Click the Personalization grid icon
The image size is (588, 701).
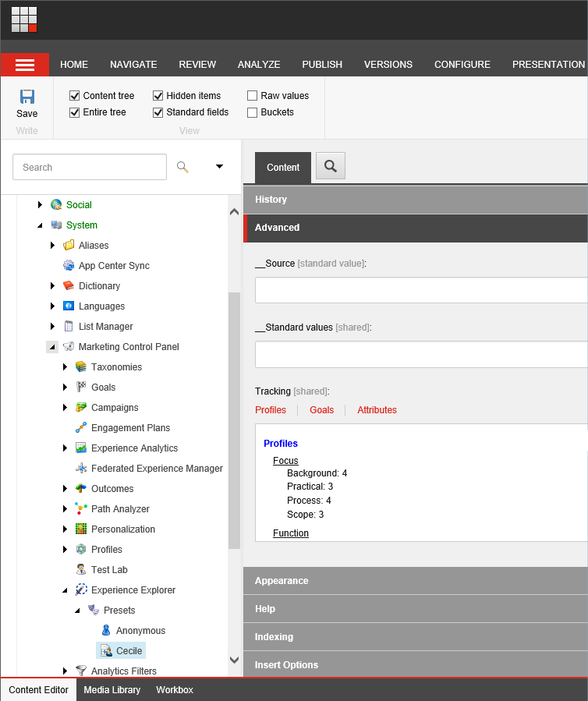[x=81, y=529]
